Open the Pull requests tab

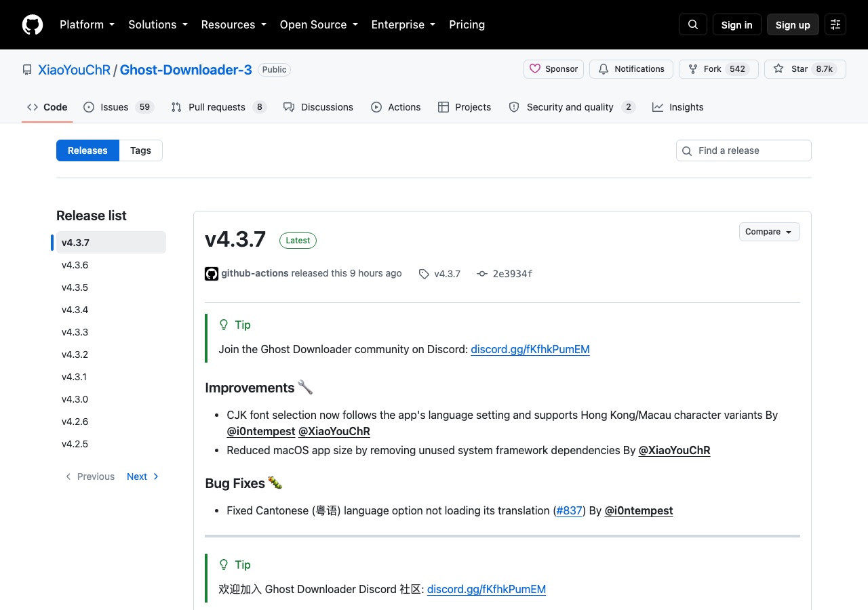pyautogui.click(x=219, y=107)
